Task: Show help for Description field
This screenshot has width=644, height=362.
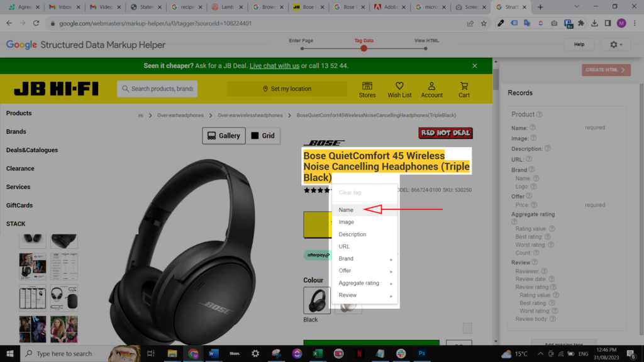Action: 548,148
